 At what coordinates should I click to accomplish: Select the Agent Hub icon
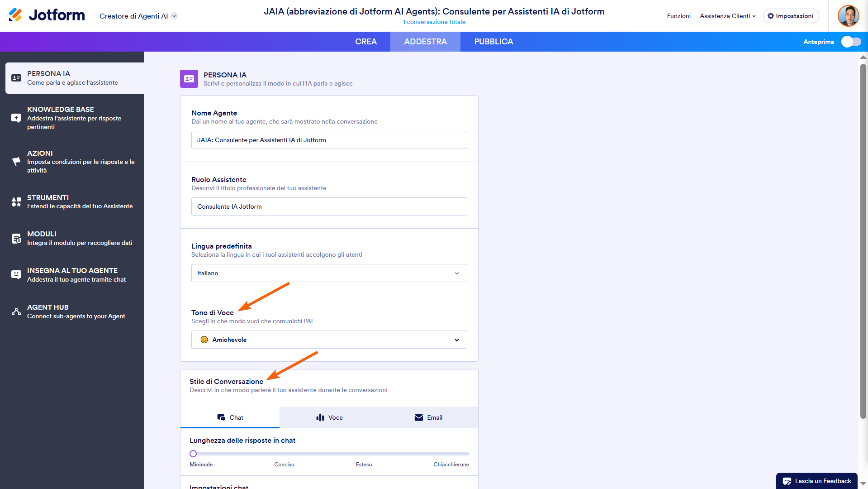[16, 311]
